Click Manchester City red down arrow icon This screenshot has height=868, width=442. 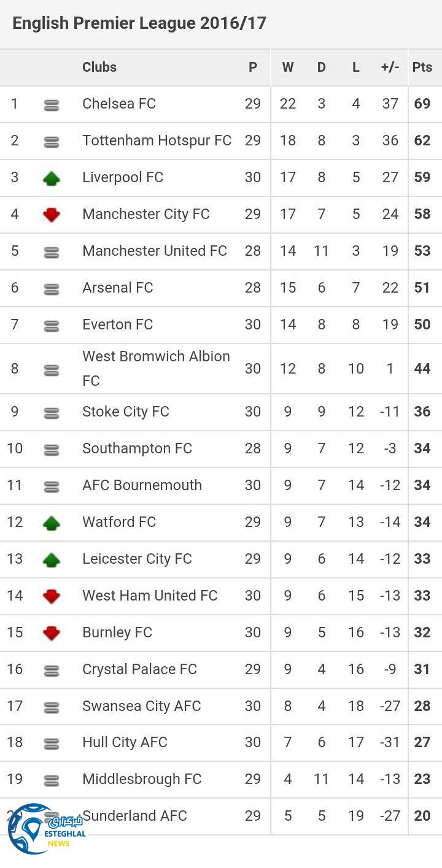(52, 215)
